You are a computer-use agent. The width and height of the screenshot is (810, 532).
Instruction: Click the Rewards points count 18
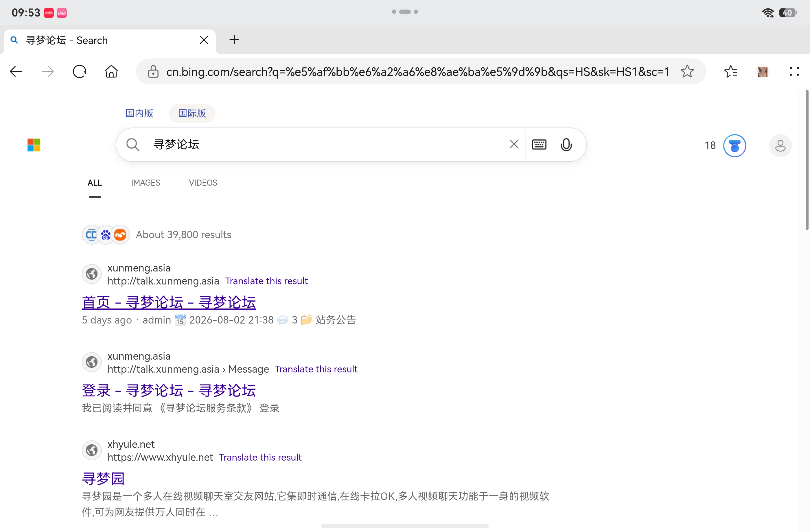[x=710, y=146]
